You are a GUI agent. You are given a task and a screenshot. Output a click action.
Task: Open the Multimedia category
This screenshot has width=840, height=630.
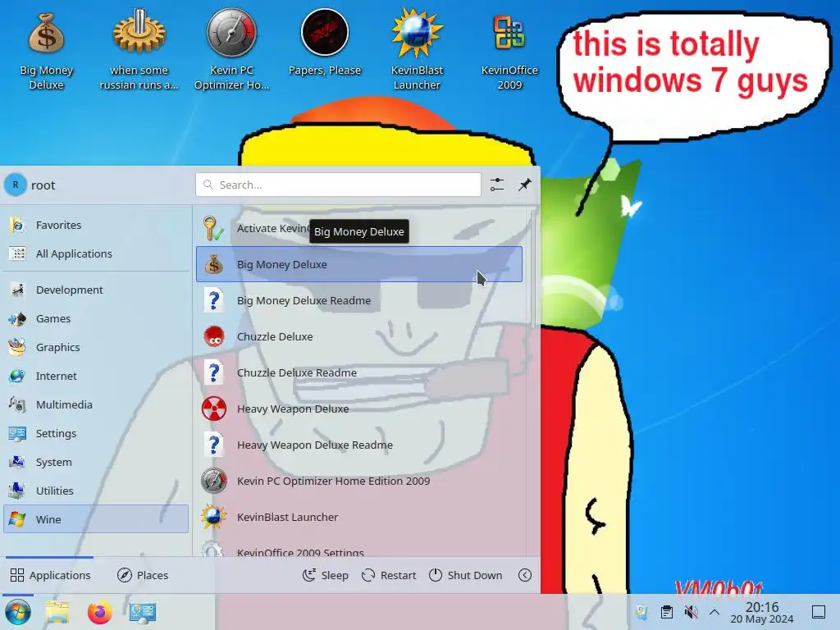[x=96, y=404]
